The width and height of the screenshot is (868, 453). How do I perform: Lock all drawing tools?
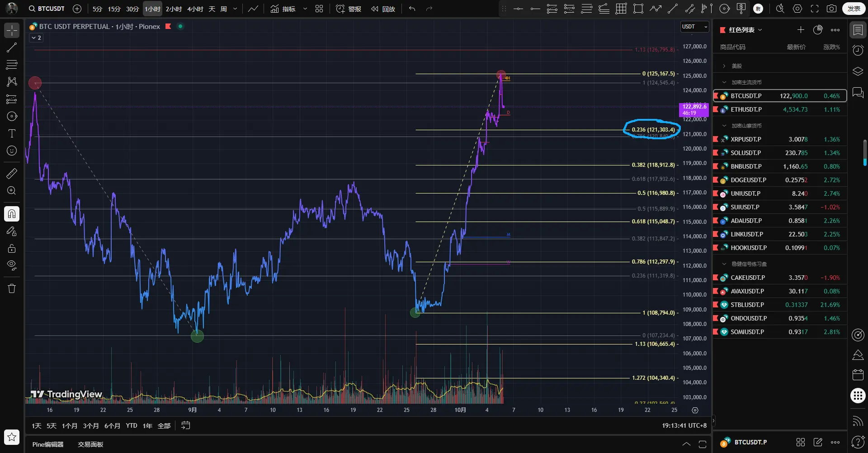point(12,248)
